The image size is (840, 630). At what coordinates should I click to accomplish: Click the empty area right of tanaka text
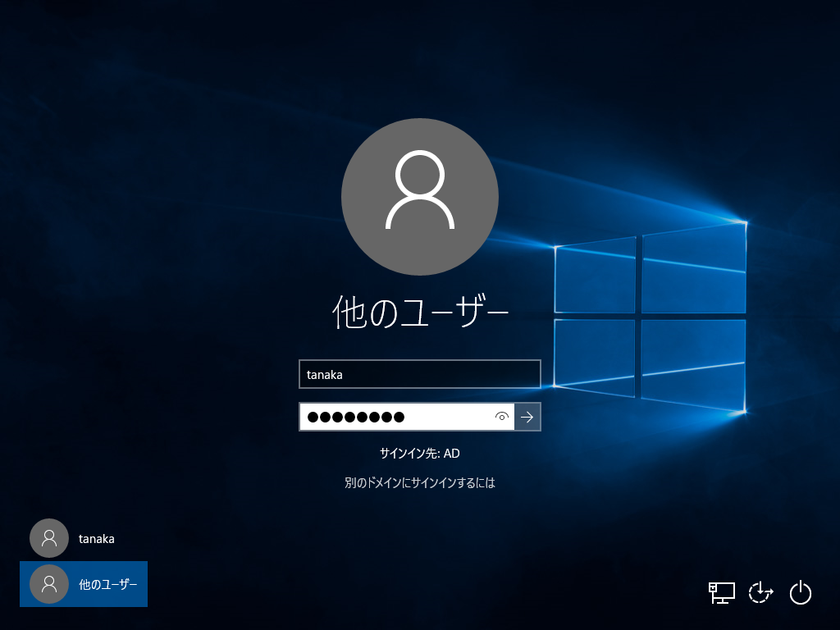(441, 374)
